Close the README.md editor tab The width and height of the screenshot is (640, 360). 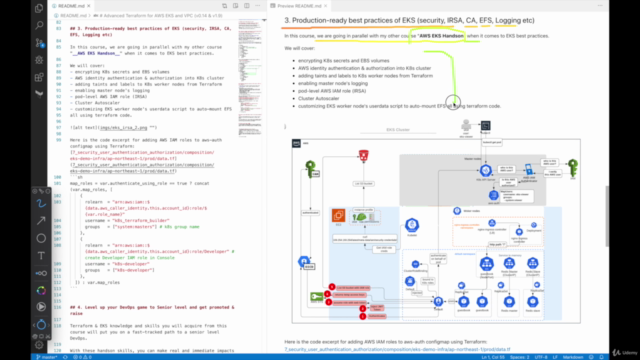(x=89, y=6)
